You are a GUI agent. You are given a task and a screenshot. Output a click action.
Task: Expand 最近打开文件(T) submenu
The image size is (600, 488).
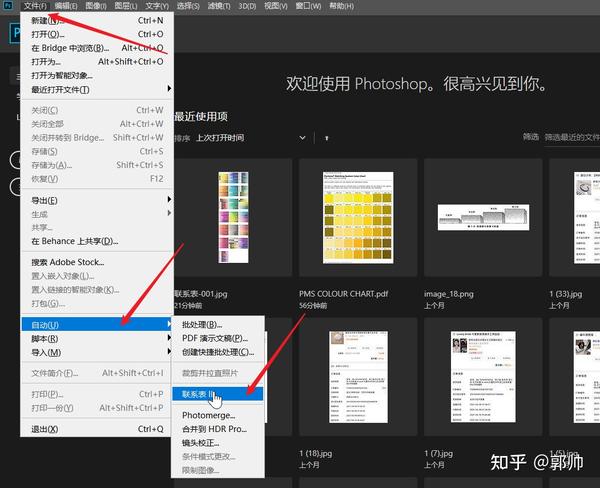[x=97, y=89]
